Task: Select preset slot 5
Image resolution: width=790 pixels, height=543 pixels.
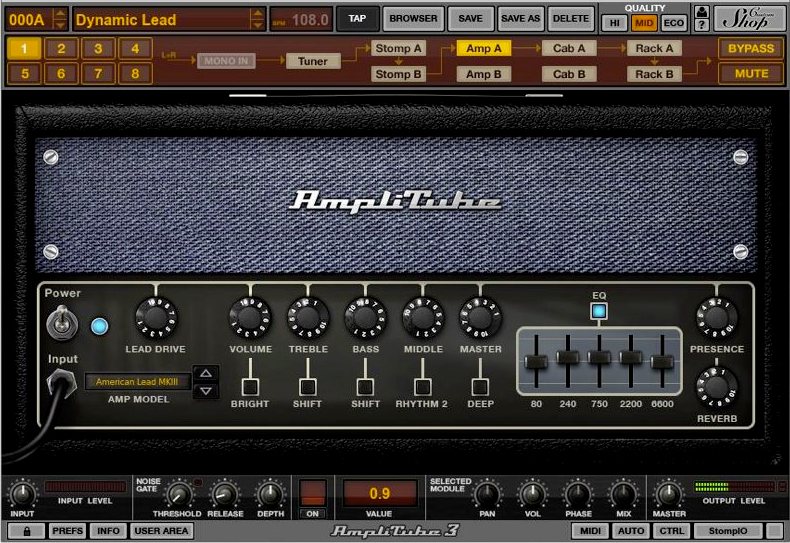Action: click(25, 74)
